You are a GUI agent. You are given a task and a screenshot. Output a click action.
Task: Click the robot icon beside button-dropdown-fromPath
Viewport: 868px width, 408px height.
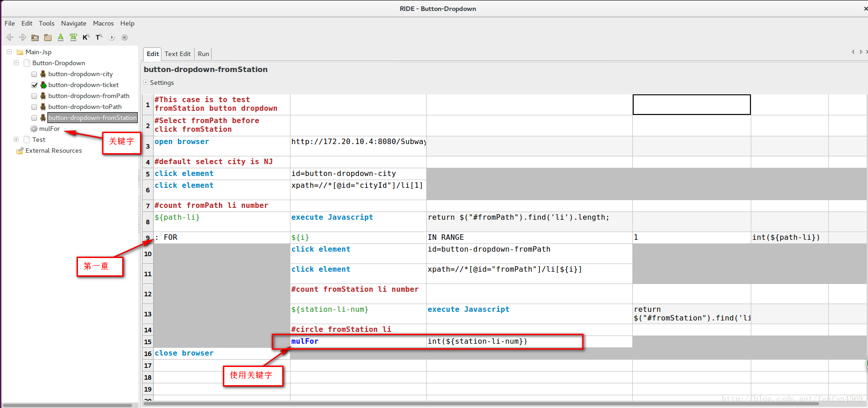tap(43, 96)
